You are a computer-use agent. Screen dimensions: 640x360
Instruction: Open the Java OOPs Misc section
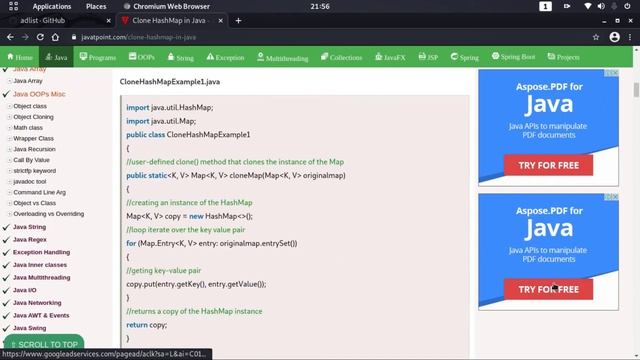[x=39, y=94]
